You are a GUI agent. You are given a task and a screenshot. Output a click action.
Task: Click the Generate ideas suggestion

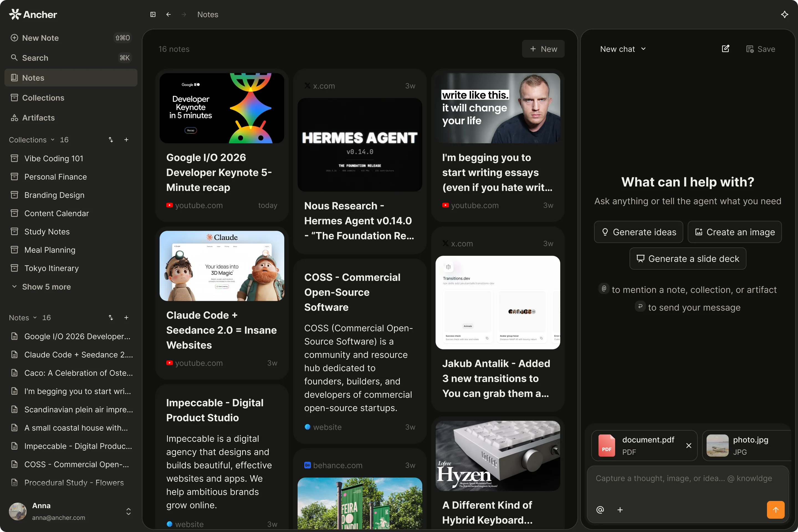pos(638,232)
